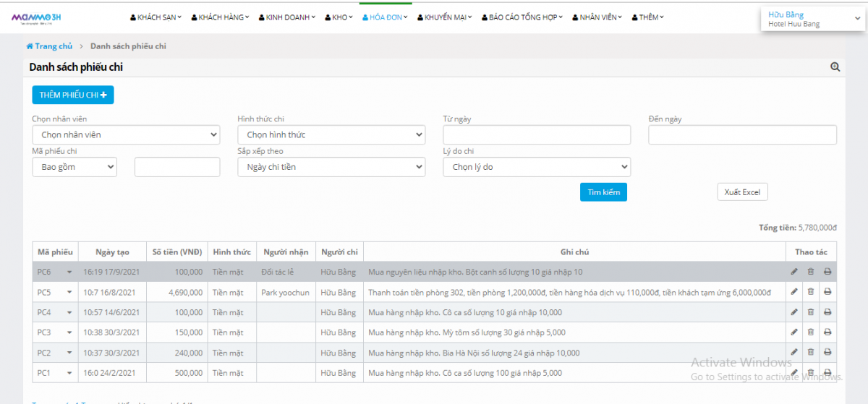The width and height of the screenshot is (868, 404).
Task: Click the zoom magnifier icon in header
Action: [x=835, y=67]
